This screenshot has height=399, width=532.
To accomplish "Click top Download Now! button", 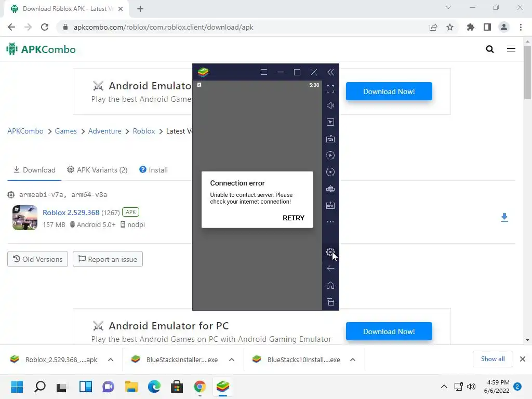I will click(389, 91).
